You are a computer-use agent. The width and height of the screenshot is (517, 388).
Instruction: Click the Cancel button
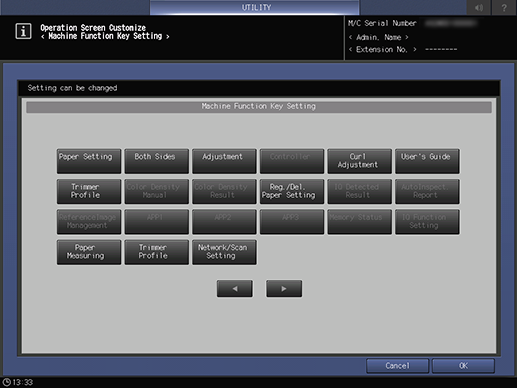click(397, 366)
